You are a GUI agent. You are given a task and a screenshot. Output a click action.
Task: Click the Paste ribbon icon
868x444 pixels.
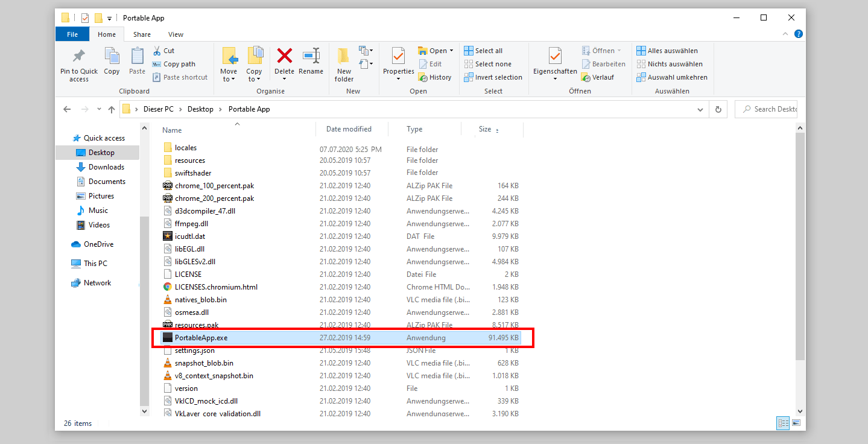(x=138, y=55)
